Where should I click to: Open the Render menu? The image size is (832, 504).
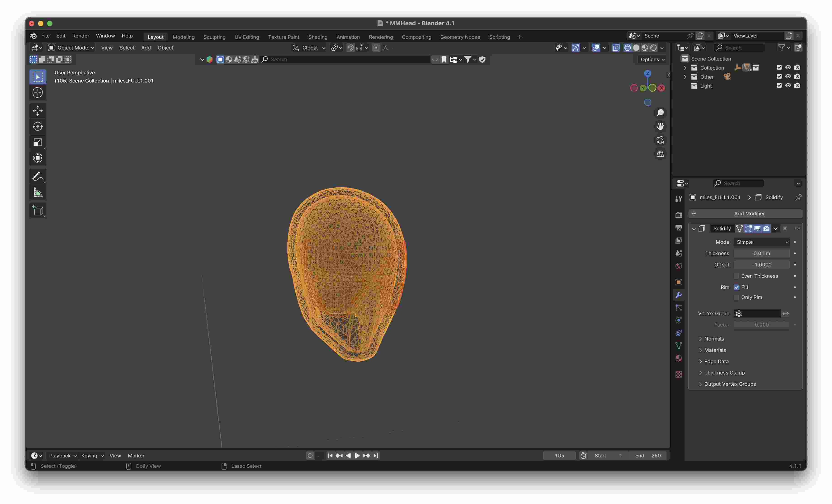point(81,36)
